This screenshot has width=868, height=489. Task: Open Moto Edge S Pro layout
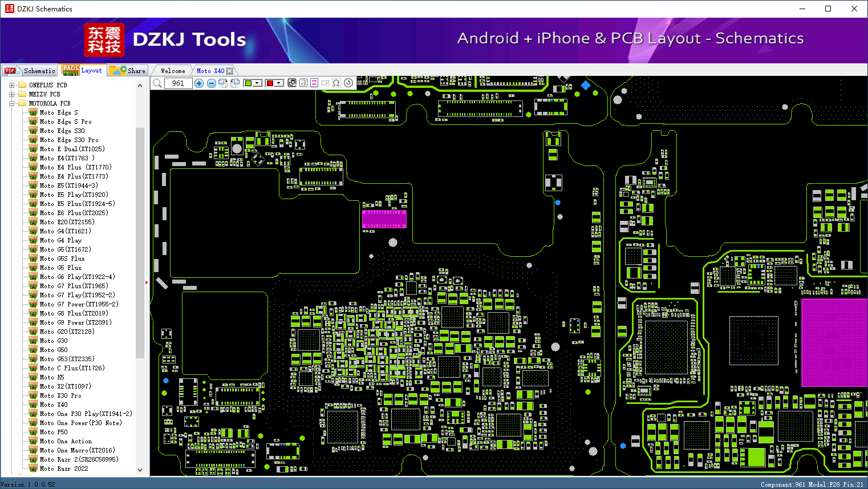pos(66,122)
